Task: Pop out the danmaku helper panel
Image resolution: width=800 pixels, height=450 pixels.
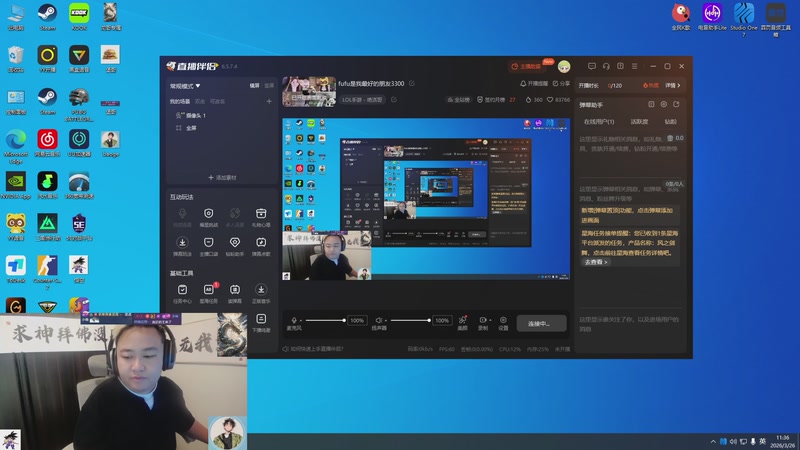Action: [x=676, y=104]
